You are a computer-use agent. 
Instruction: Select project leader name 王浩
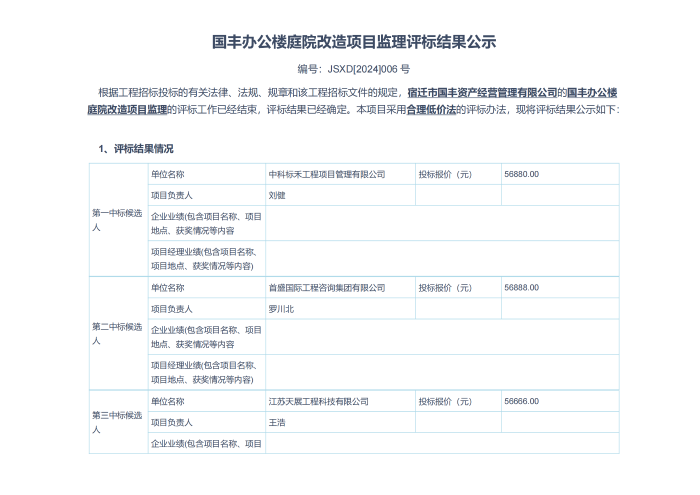[x=277, y=422]
